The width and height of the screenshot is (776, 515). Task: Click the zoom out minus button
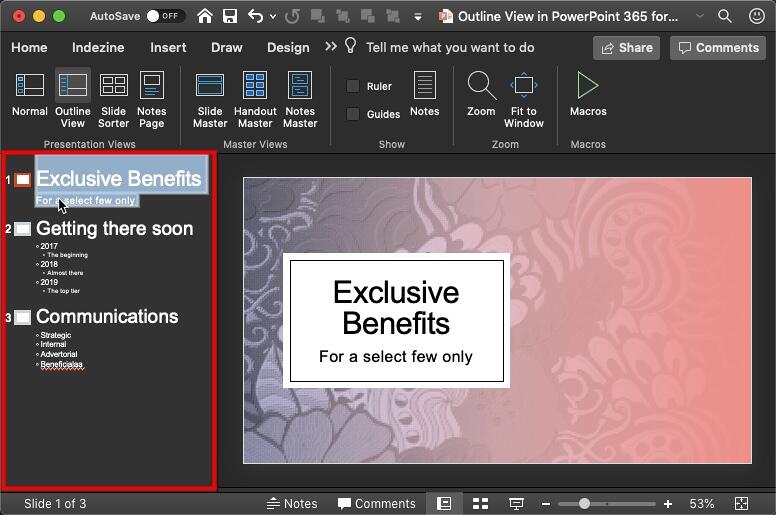pos(546,504)
